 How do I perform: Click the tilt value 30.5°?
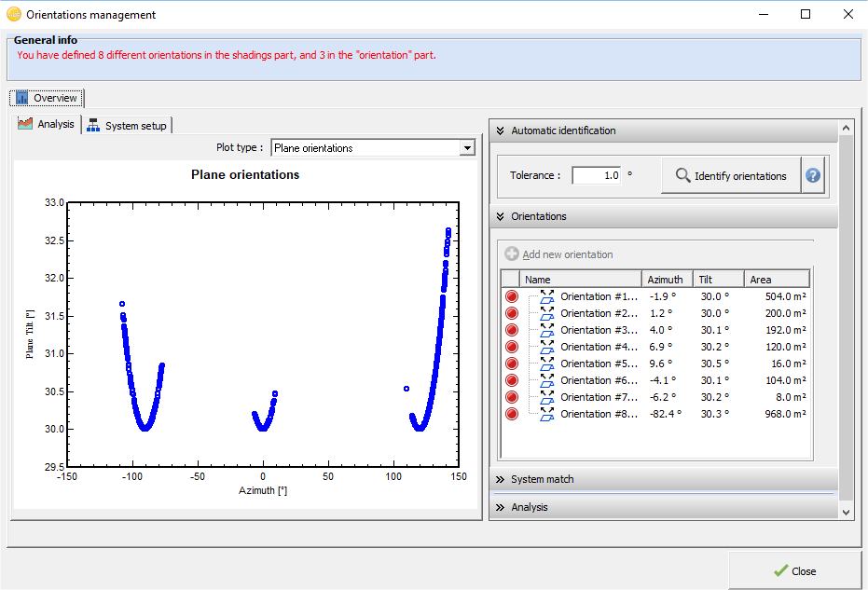point(715,364)
